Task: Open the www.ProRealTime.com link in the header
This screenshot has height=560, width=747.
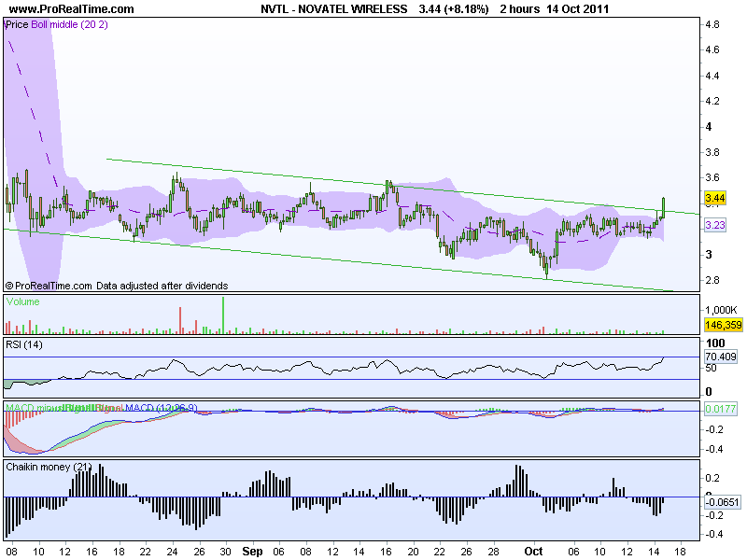Action: (x=72, y=9)
